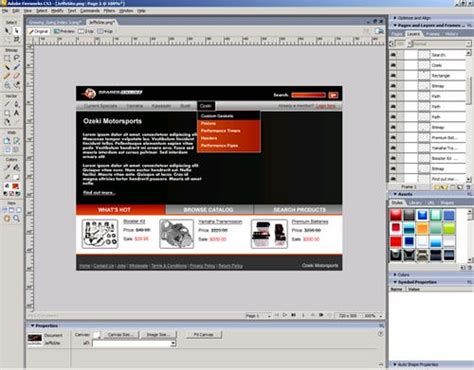
Task: Select the Hand tool in View section
Action: click(x=7, y=219)
